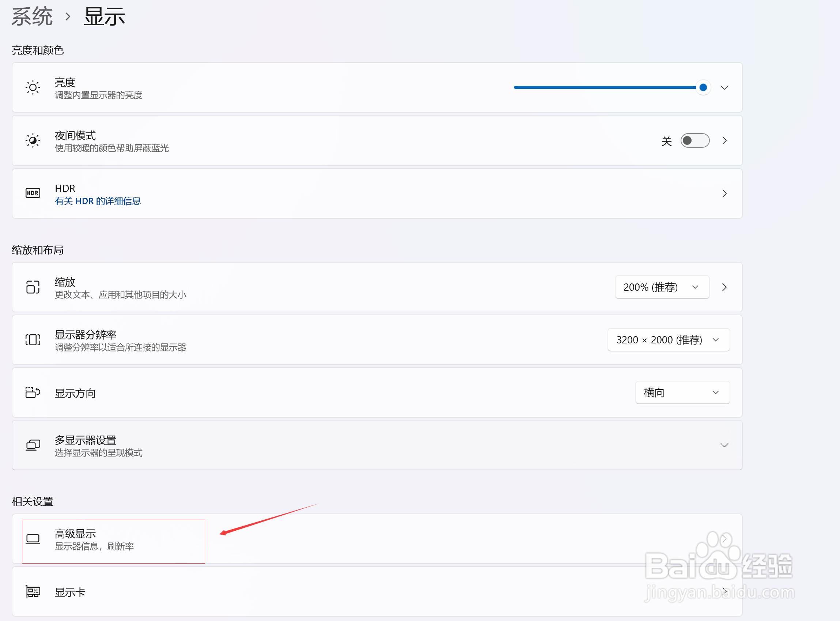840x621 pixels.
Task: Click the night light mode icon
Action: [33, 140]
